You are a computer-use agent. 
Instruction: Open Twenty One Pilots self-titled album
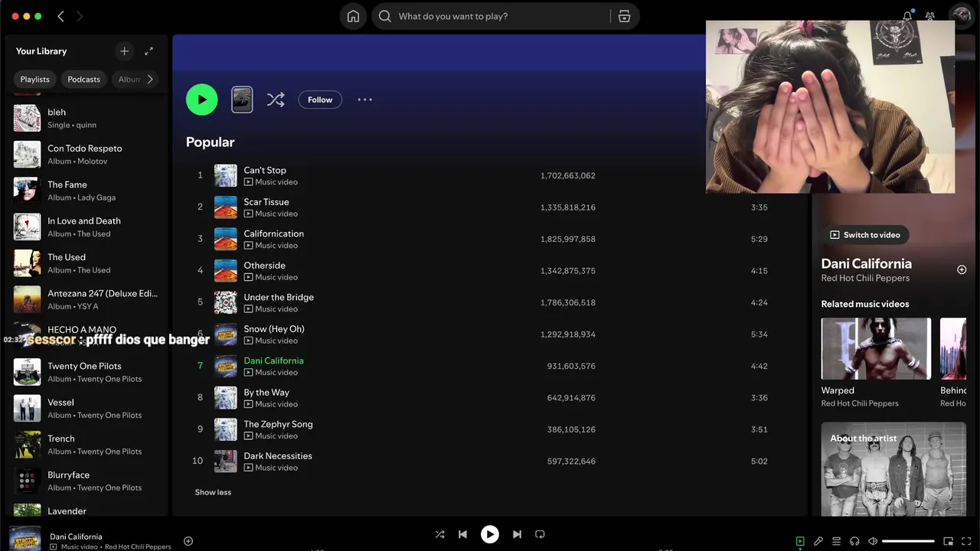coord(86,372)
